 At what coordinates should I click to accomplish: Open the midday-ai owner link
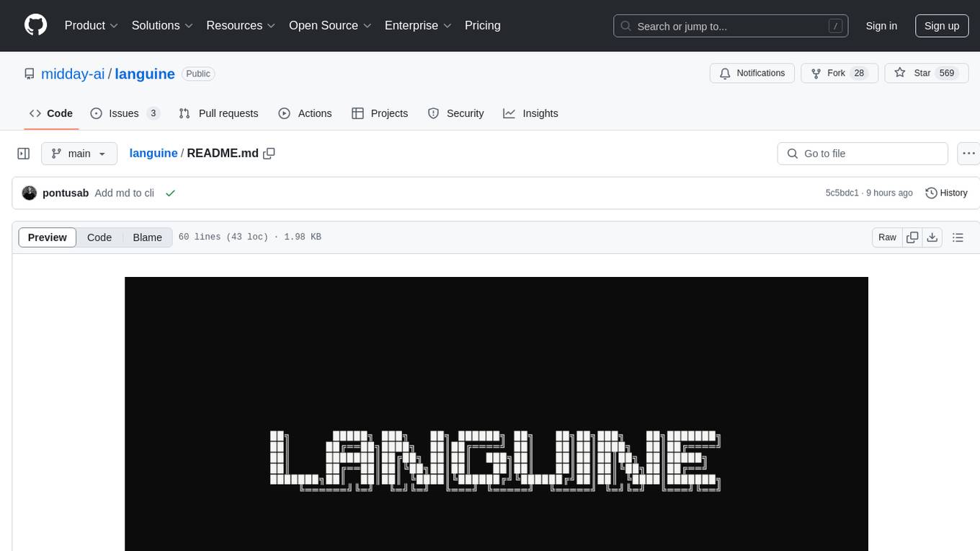(x=73, y=74)
